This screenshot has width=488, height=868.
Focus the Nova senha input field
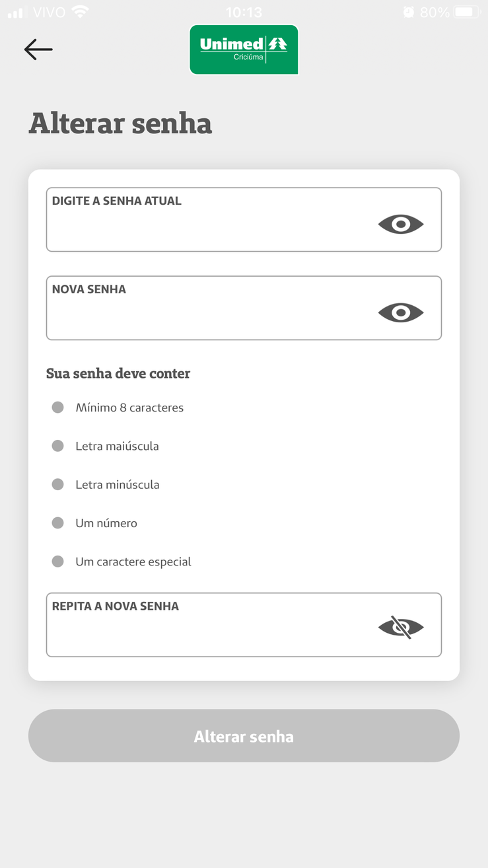244,308
